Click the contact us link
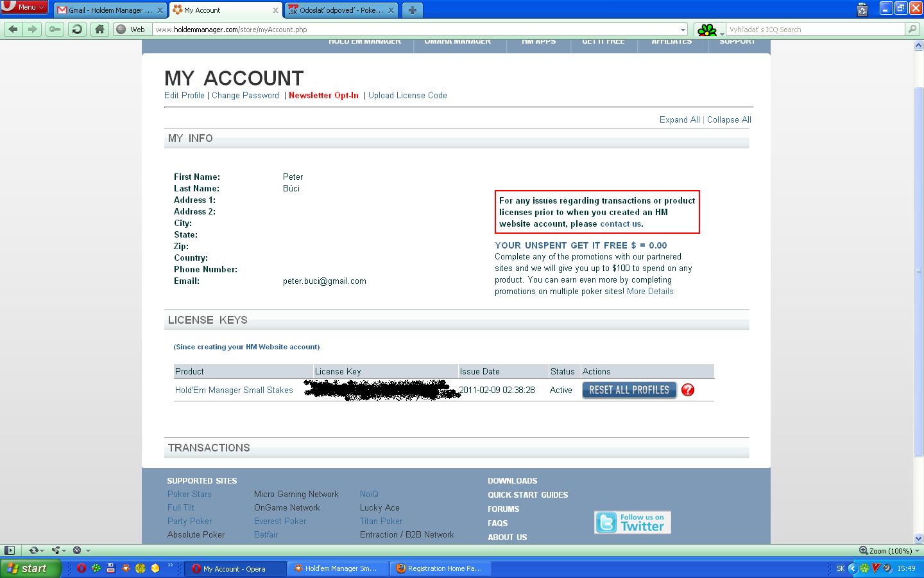 (x=620, y=223)
